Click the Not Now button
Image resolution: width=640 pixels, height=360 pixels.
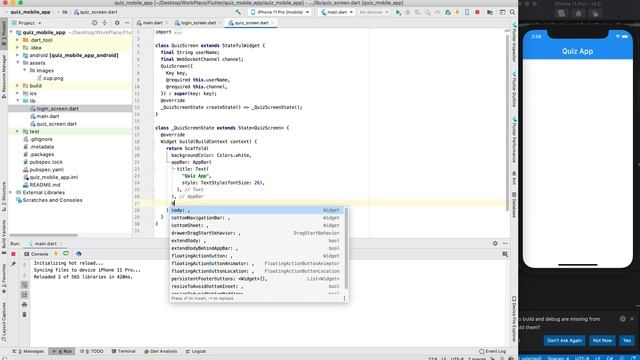pos(602,340)
